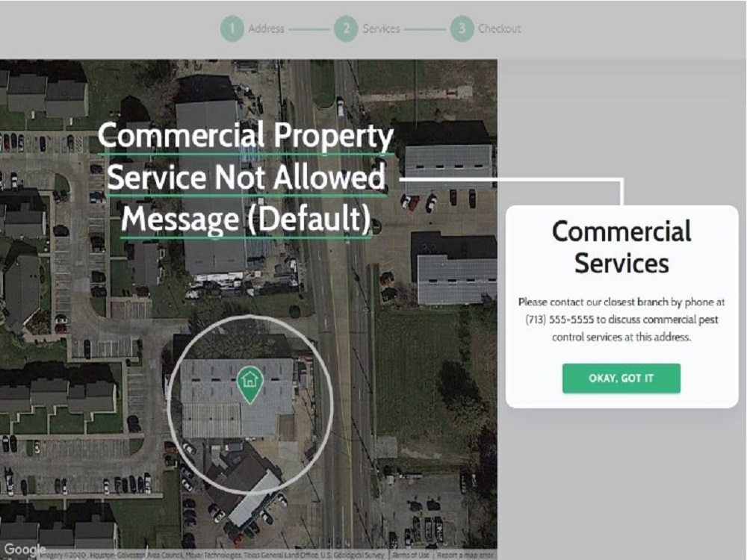Click the imagery attribution text on map

point(213,556)
